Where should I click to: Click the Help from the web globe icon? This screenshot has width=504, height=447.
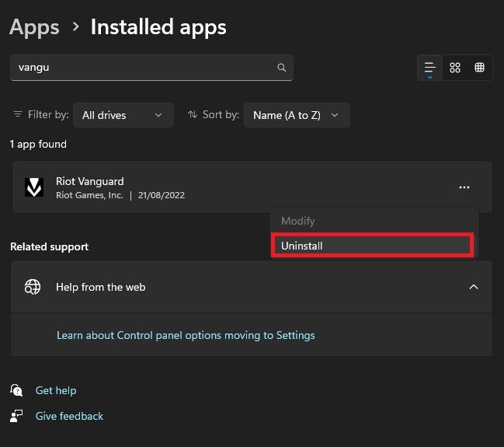pyautogui.click(x=33, y=286)
